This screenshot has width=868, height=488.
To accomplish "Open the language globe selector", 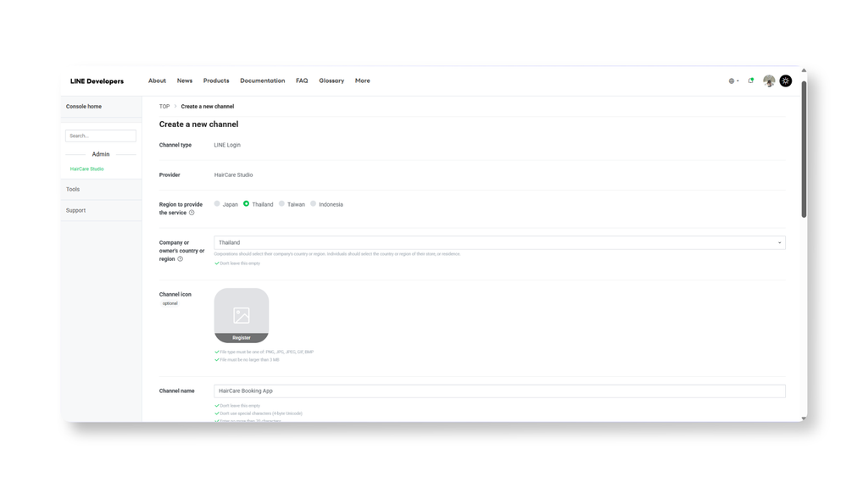I will pos(733,80).
